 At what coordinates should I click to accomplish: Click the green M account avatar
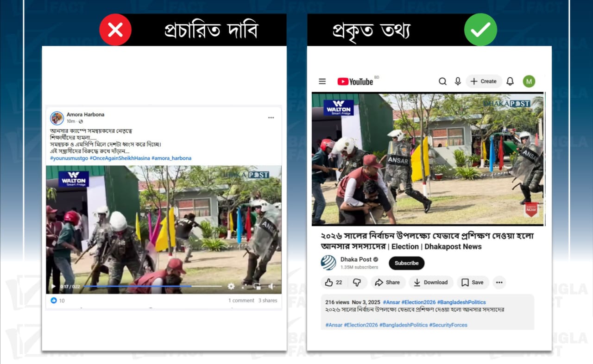tap(529, 82)
